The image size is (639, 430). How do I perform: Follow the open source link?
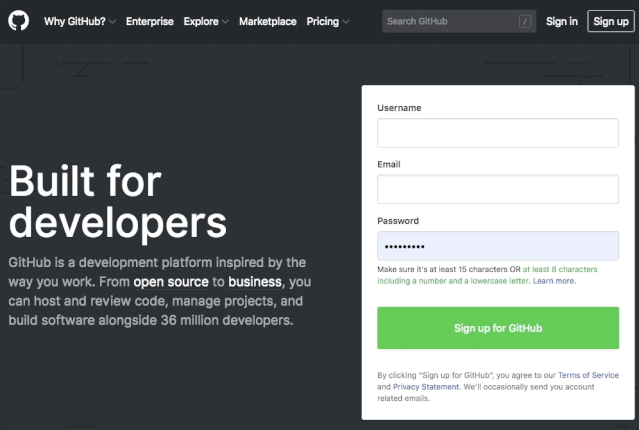[171, 282]
